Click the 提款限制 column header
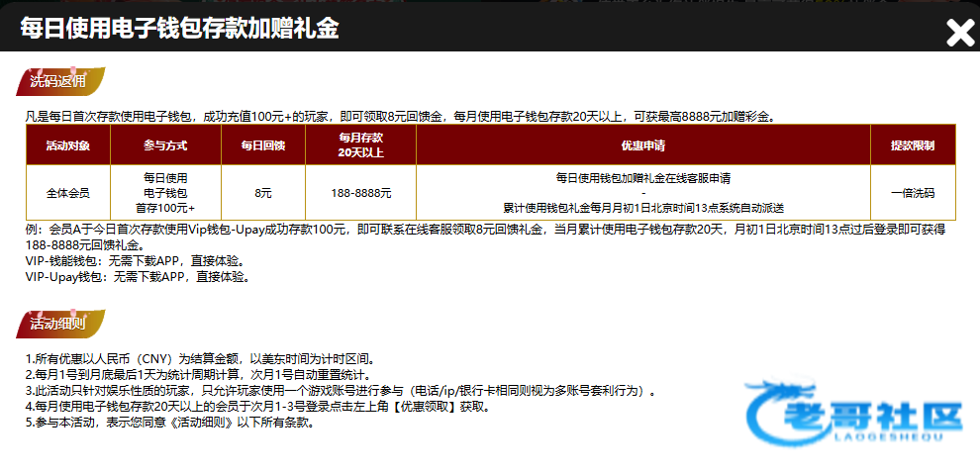This screenshot has height=474, width=980. click(x=912, y=144)
